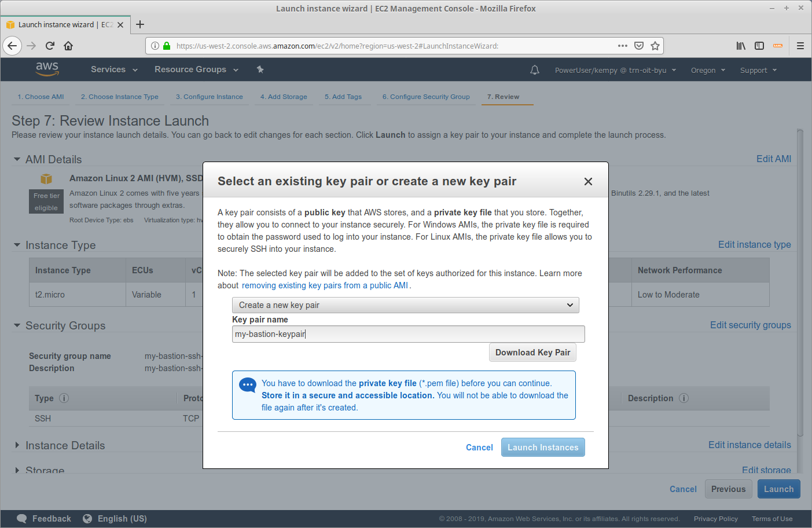Open PowerUser/kempy account dropdown
812x528 pixels.
click(615, 71)
